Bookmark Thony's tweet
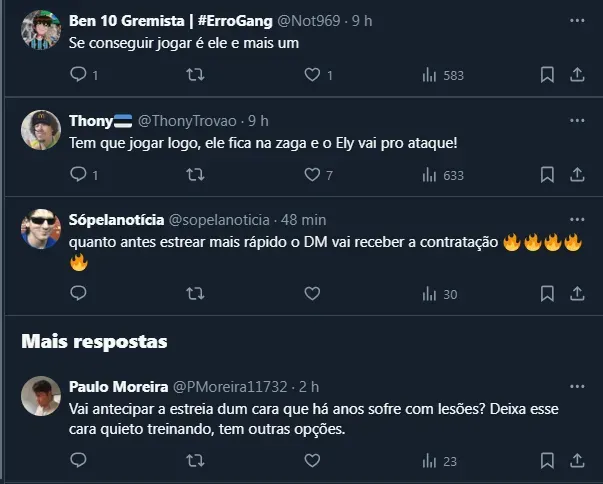This screenshot has width=603, height=484. pos(547,174)
